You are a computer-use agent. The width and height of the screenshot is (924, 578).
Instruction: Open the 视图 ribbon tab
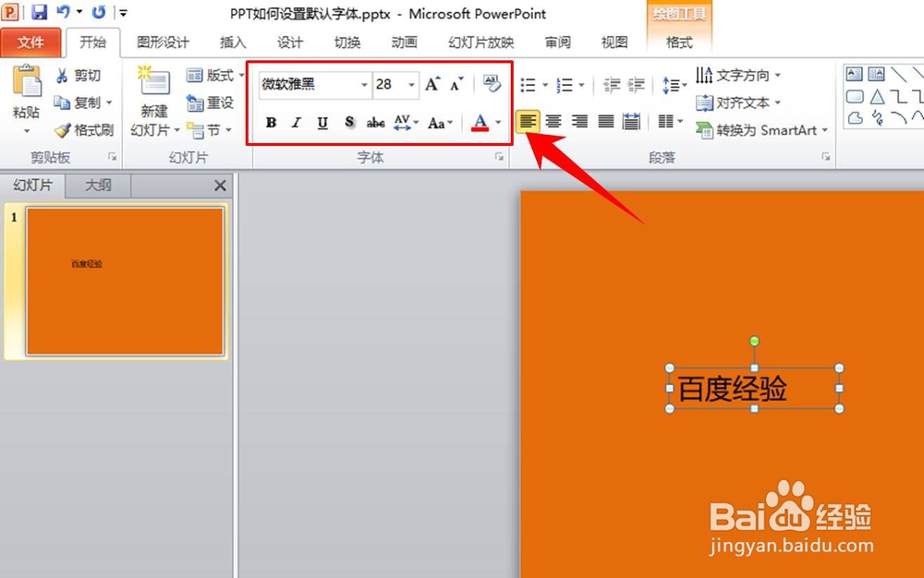pyautogui.click(x=614, y=42)
